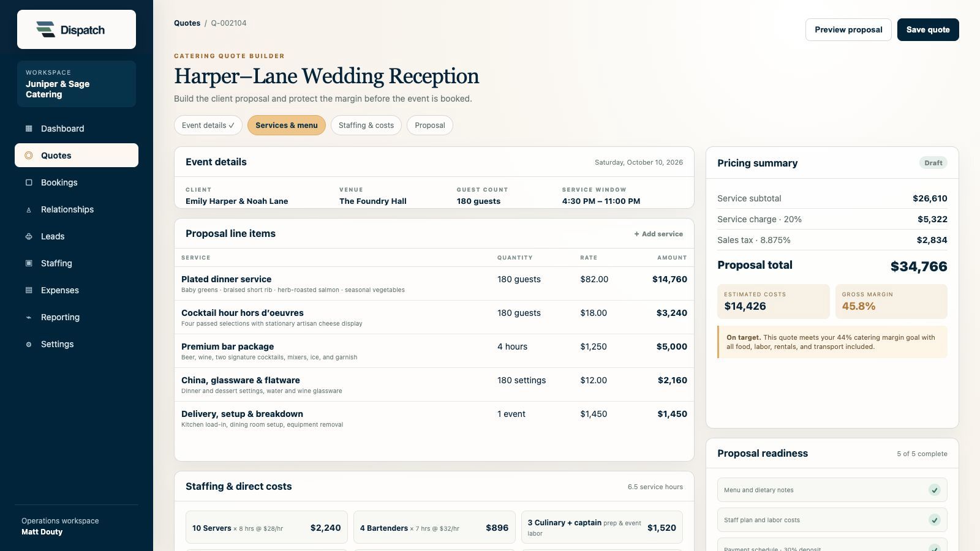Click the Saturday, October 10, 2026 date
980x551 pixels.
(639, 162)
